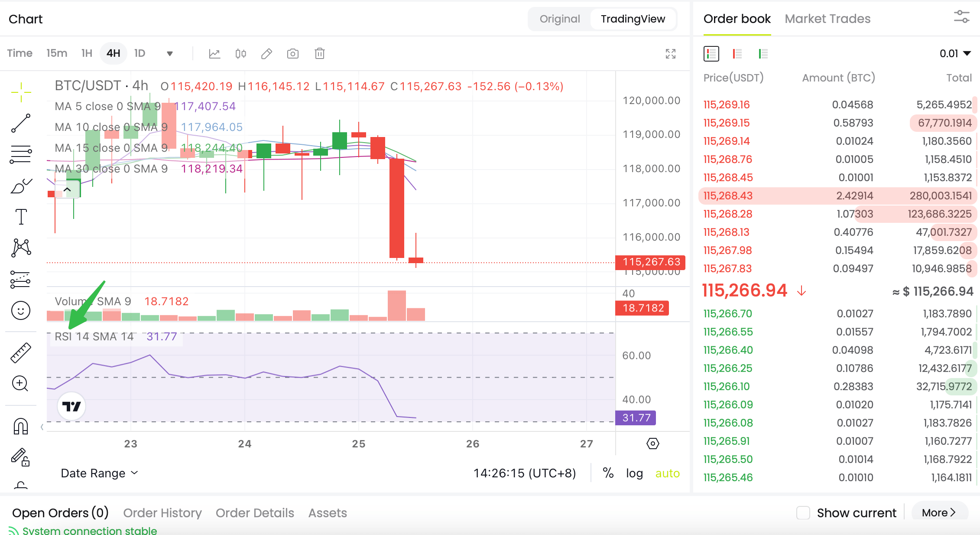Open the Assets tab
The height and width of the screenshot is (535, 980).
[328, 513]
